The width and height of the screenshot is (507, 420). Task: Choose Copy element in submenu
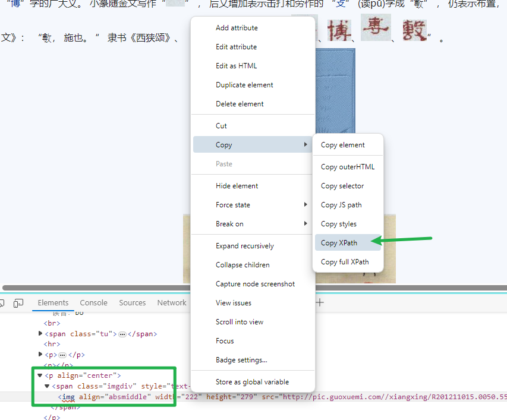click(x=348, y=145)
